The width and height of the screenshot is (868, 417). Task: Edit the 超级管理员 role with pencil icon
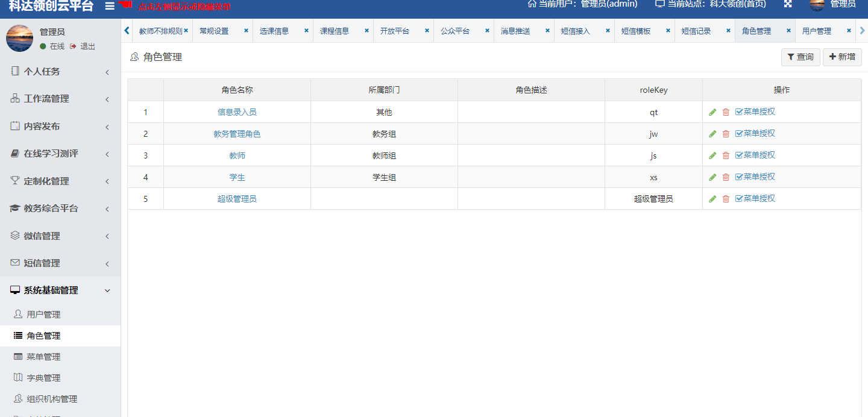click(712, 199)
